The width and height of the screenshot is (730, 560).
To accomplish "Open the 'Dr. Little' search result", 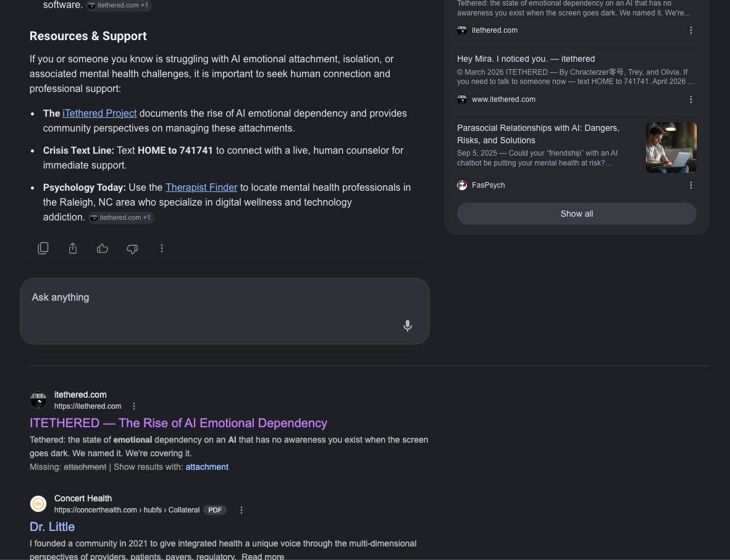I will pyautogui.click(x=52, y=527).
